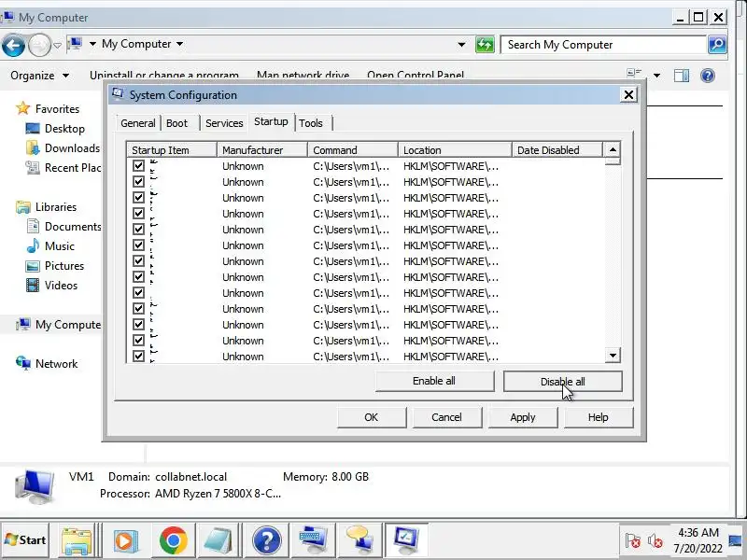Open the view options dropdown arrow

click(656, 76)
